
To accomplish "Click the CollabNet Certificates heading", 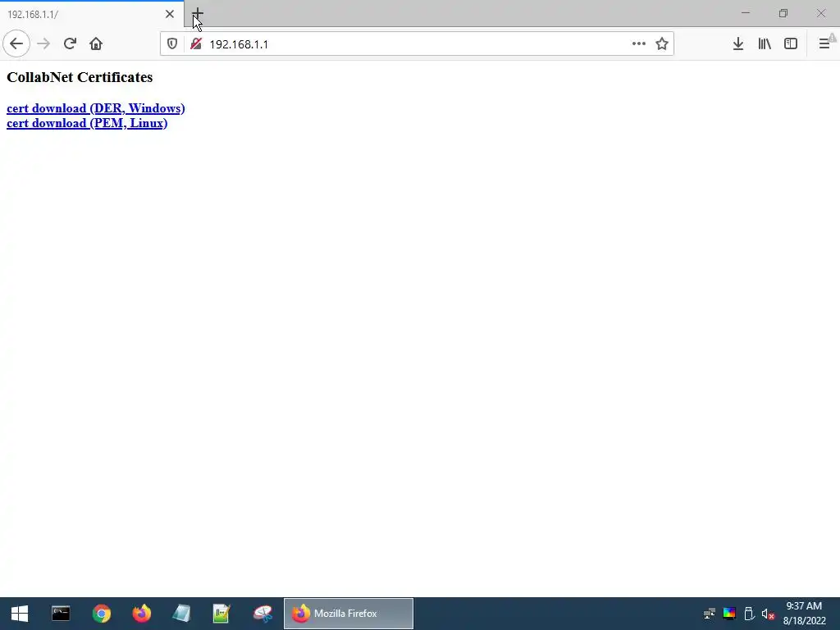I will pos(80,77).
